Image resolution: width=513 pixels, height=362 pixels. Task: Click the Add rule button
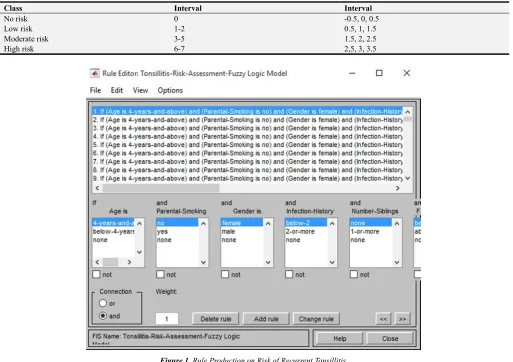click(266, 319)
